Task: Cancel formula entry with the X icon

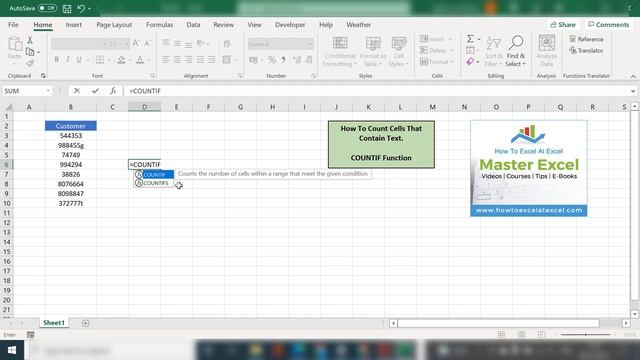Action: click(77, 91)
